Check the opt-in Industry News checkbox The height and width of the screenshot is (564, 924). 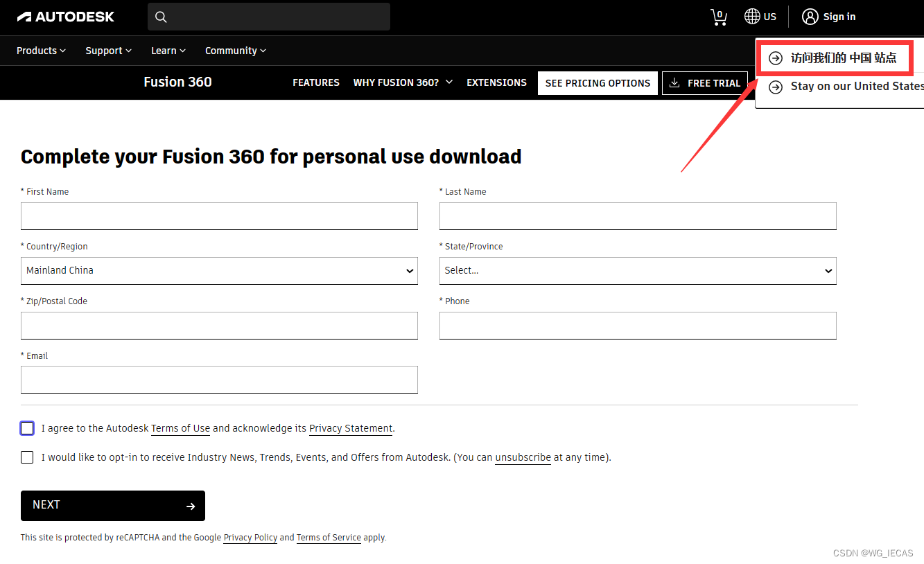27,457
